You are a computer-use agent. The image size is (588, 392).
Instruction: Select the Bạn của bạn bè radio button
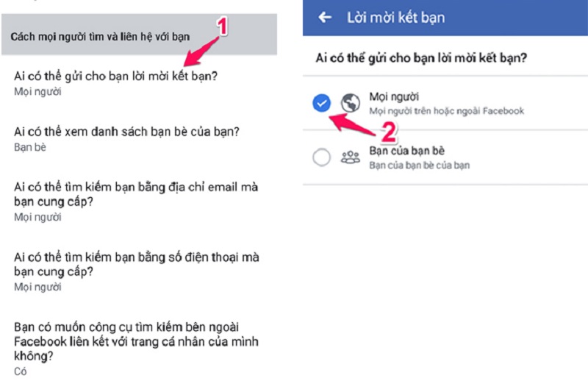pyautogui.click(x=321, y=157)
